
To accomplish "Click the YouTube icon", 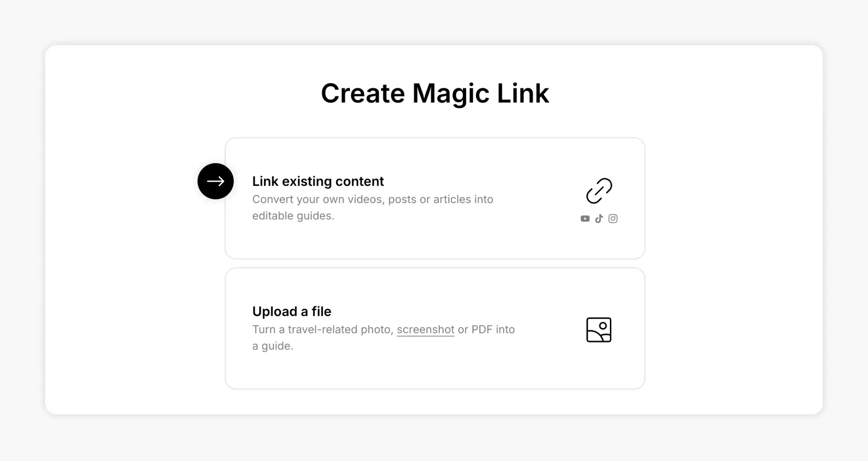I will [x=585, y=219].
